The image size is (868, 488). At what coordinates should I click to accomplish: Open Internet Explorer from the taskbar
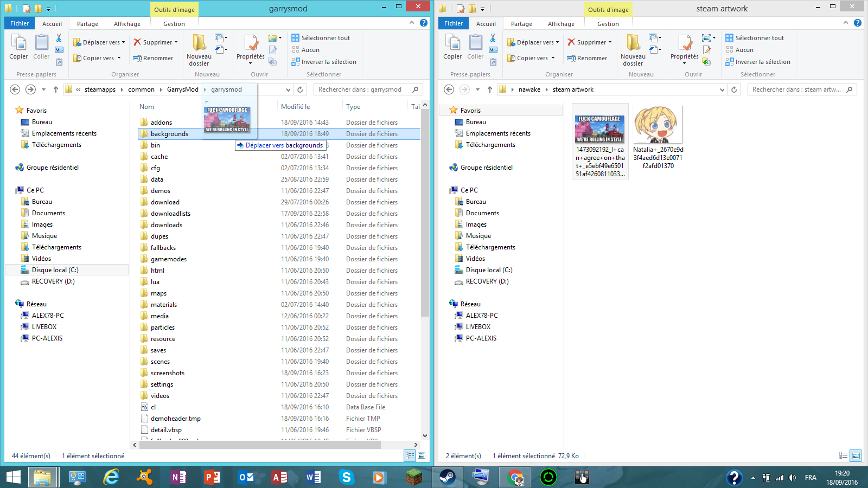111,477
